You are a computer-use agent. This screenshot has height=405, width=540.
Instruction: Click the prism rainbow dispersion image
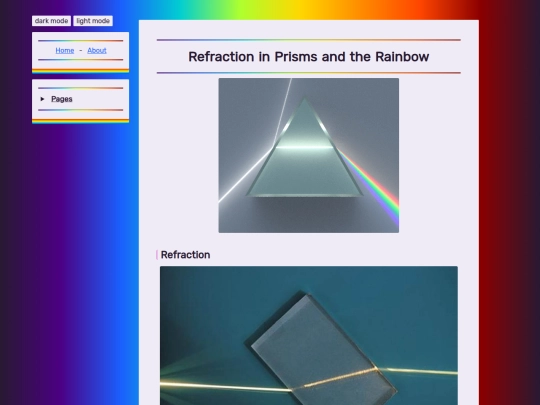tap(309, 155)
